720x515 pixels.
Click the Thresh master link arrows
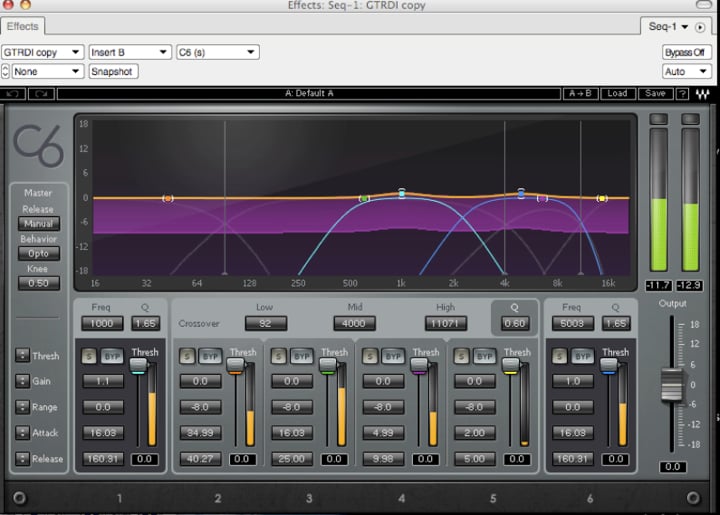click(22, 355)
